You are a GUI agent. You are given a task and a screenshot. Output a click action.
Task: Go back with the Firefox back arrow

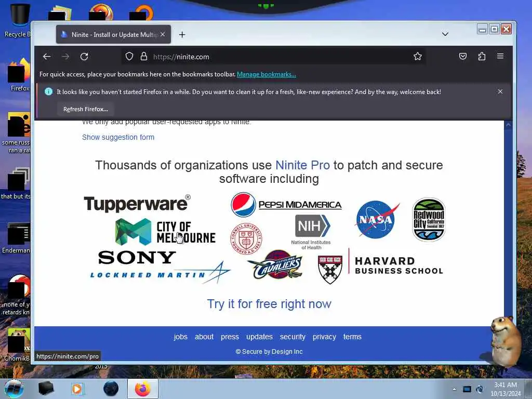[x=47, y=57]
